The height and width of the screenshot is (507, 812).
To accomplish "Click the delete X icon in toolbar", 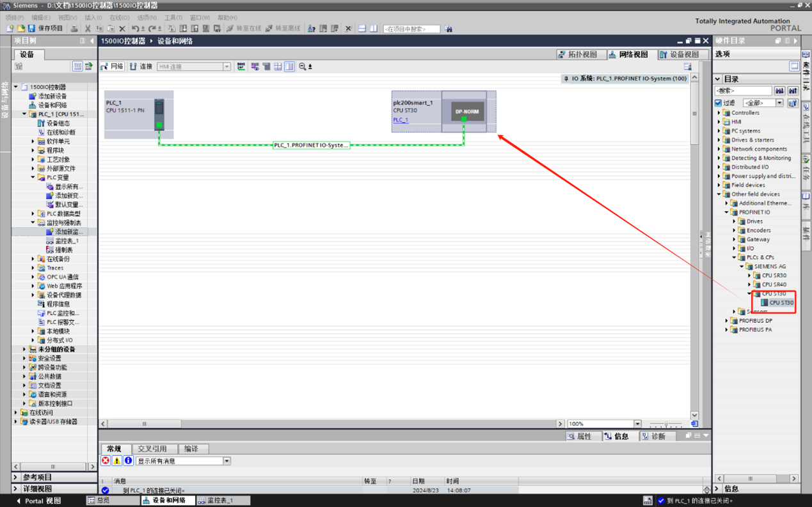I will (122, 29).
